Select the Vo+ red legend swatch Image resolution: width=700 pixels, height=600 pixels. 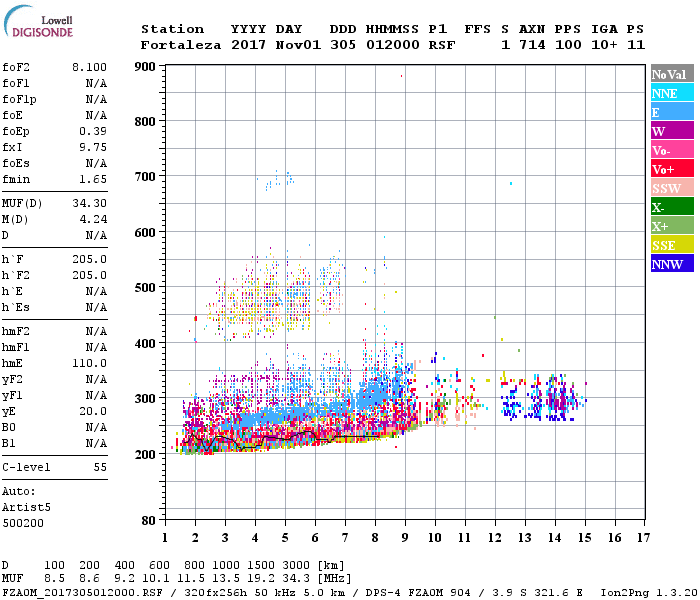[672, 169]
